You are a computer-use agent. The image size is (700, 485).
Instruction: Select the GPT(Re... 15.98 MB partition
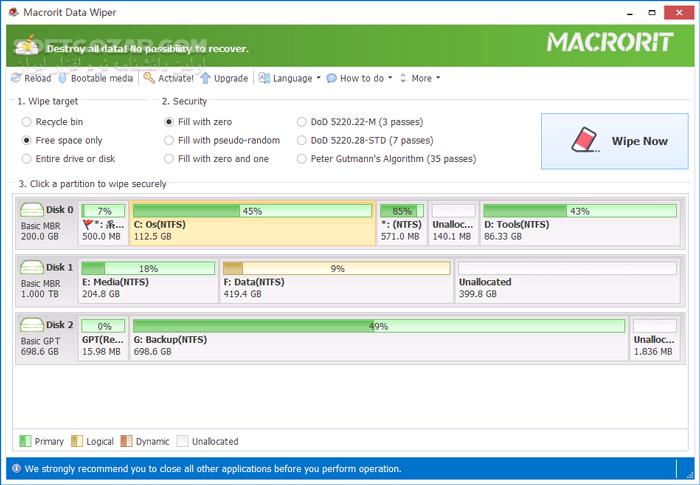(x=103, y=339)
